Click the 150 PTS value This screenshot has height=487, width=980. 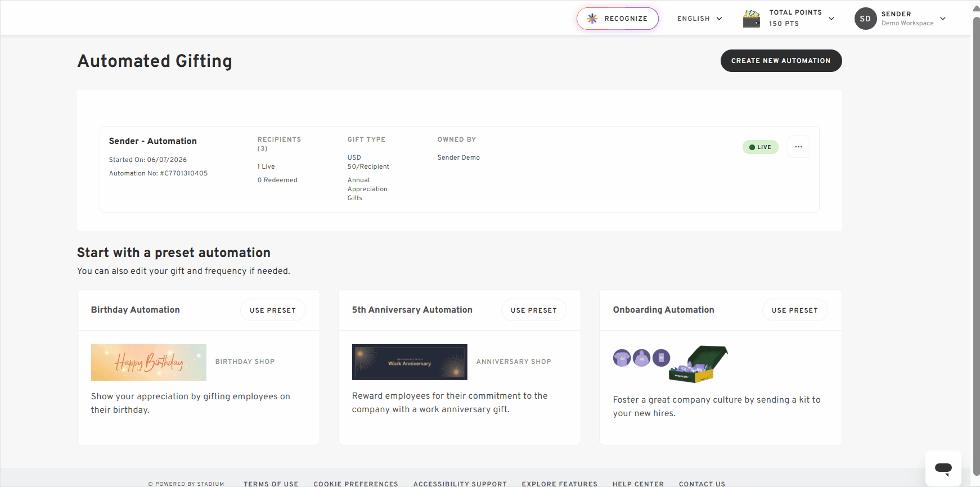pos(784,24)
